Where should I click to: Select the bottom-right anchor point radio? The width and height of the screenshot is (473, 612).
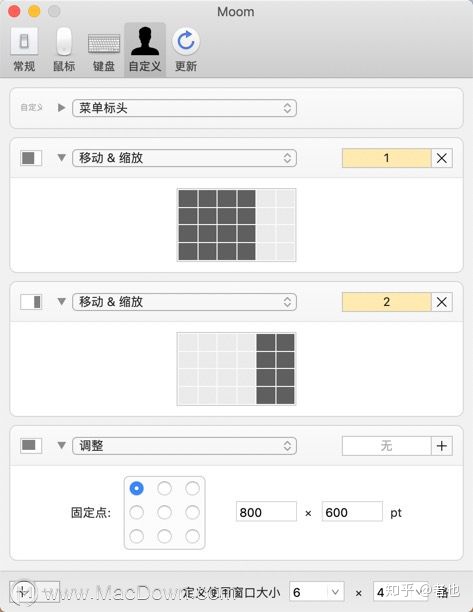point(192,536)
